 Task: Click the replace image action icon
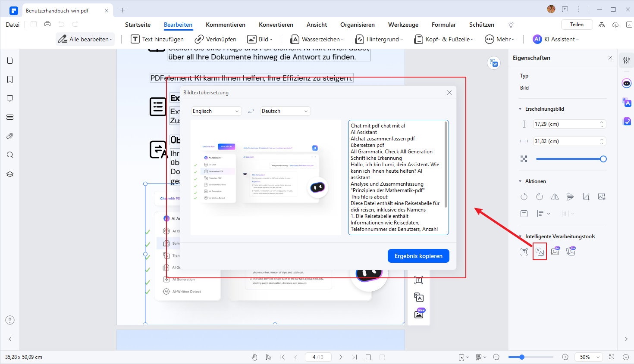pos(602,196)
